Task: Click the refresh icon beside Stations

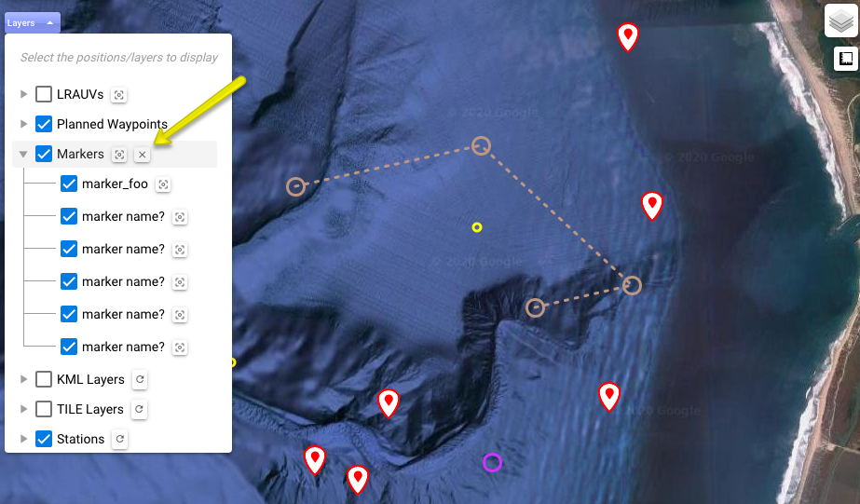Action: 119,439
